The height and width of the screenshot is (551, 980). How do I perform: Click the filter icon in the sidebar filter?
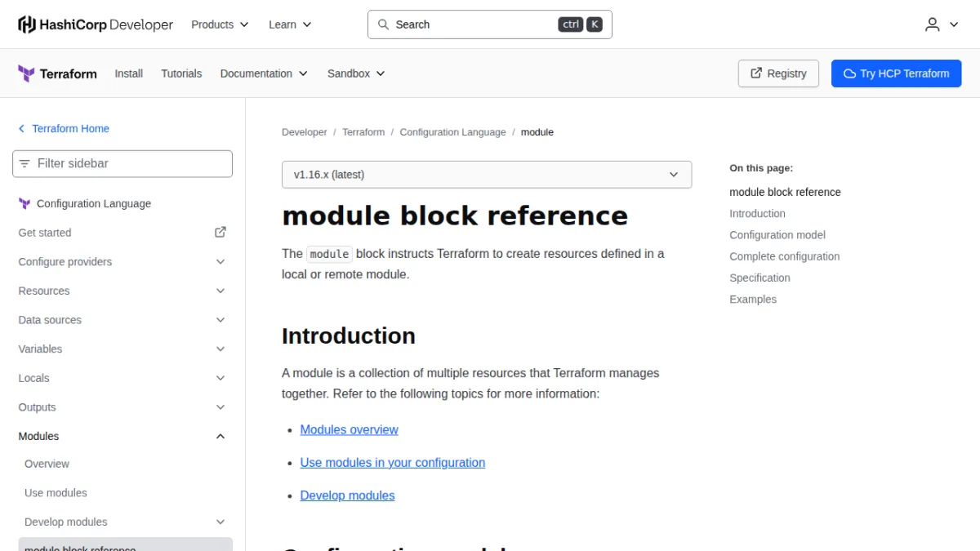tap(24, 163)
